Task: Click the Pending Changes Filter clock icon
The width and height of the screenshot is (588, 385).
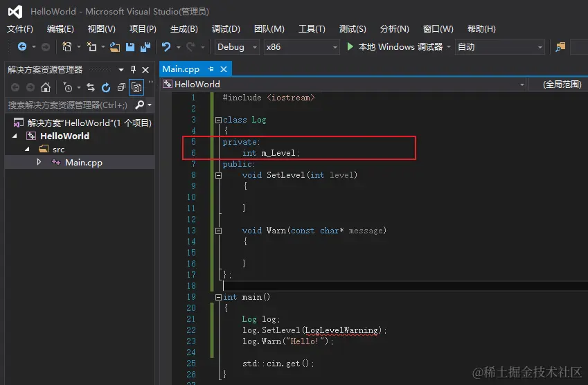Action: [x=68, y=87]
